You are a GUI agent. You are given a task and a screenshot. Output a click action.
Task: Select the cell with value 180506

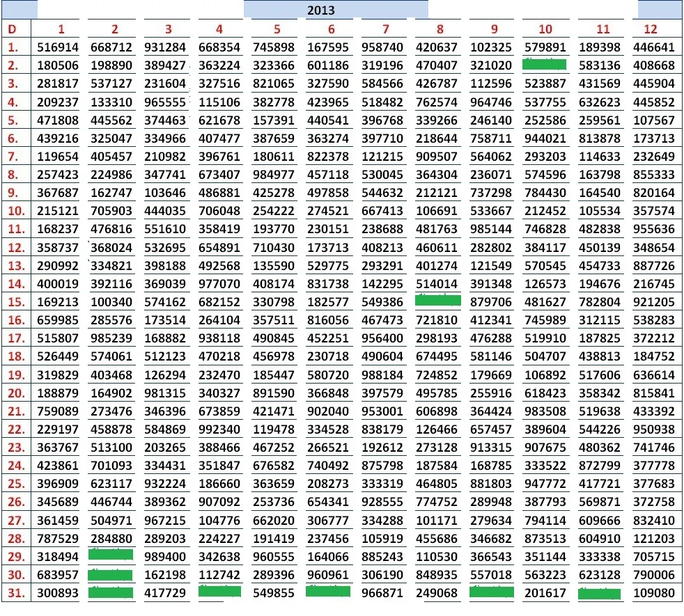pos(58,65)
